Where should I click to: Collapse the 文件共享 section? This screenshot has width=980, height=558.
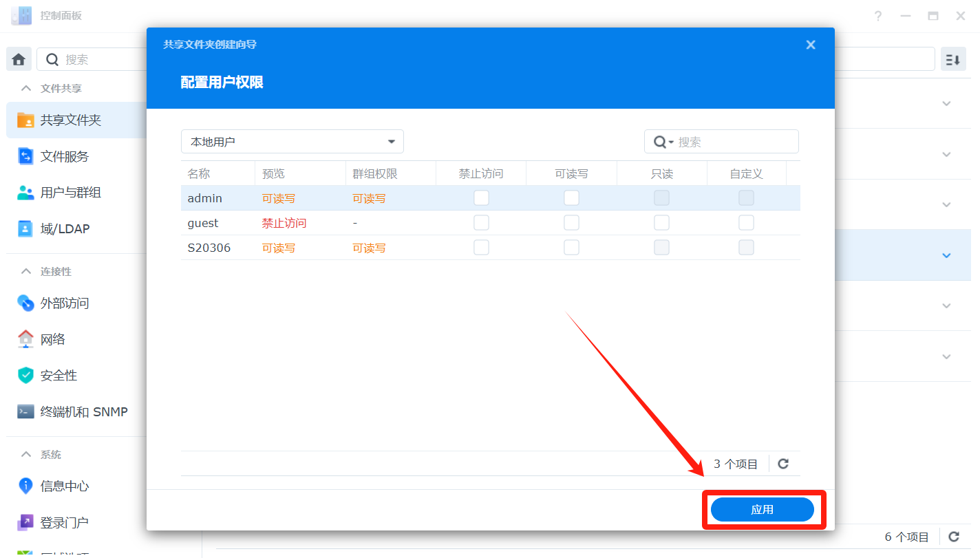pyautogui.click(x=26, y=88)
